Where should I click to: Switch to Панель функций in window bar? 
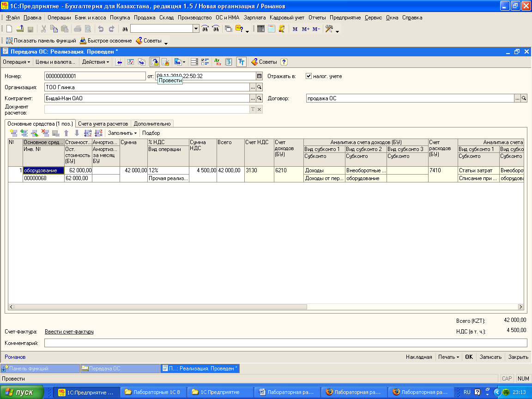click(40, 369)
